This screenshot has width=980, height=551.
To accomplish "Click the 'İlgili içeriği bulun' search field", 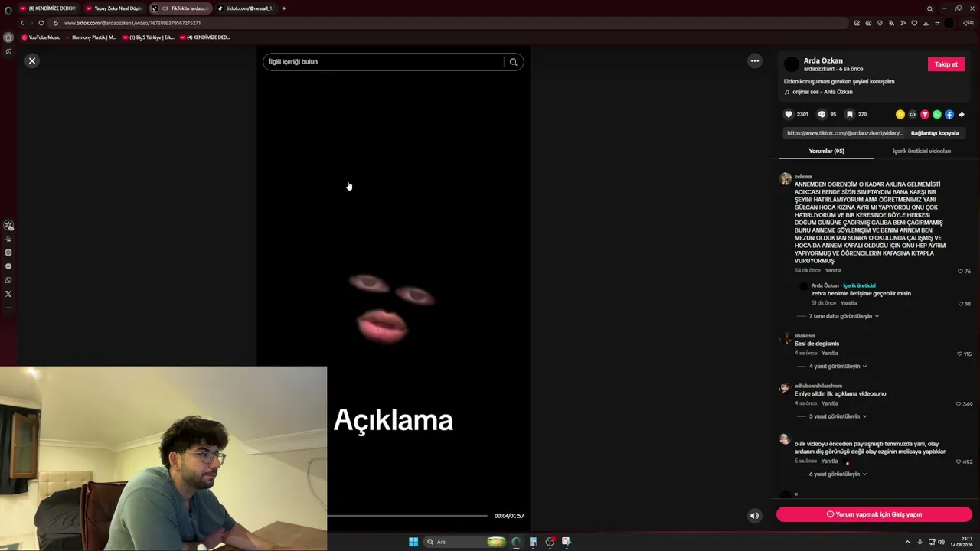I will coord(383,62).
